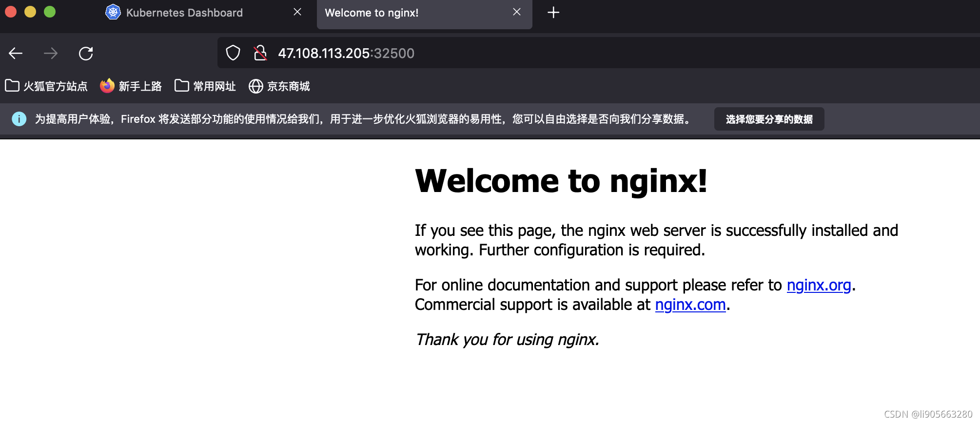Open a new tab with plus button
The image size is (980, 423).
pyautogui.click(x=553, y=12)
